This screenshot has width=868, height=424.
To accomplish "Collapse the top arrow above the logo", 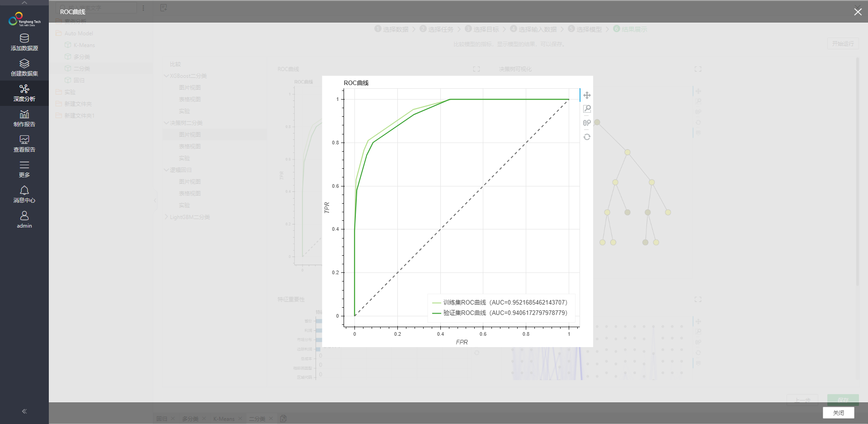I will [x=24, y=3].
